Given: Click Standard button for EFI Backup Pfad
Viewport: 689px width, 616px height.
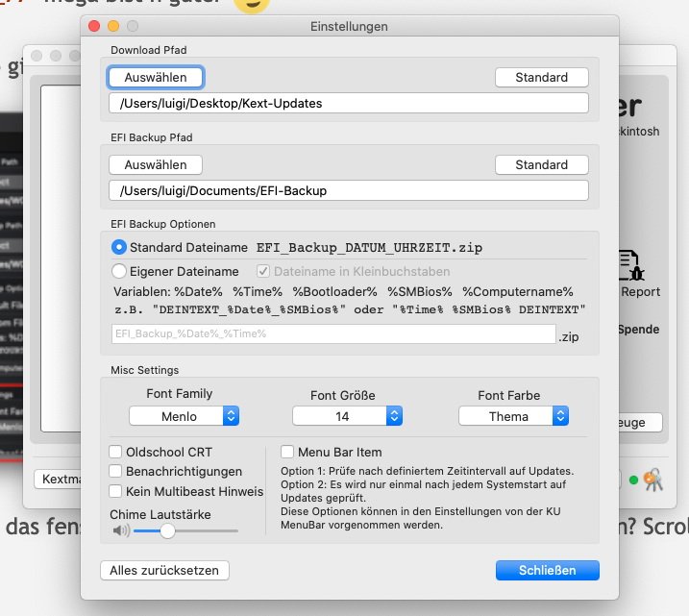Looking at the screenshot, I should pyautogui.click(x=541, y=164).
